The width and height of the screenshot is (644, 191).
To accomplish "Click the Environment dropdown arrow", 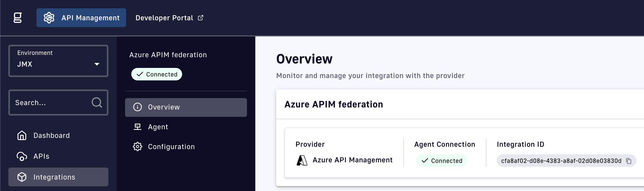I will (97, 64).
